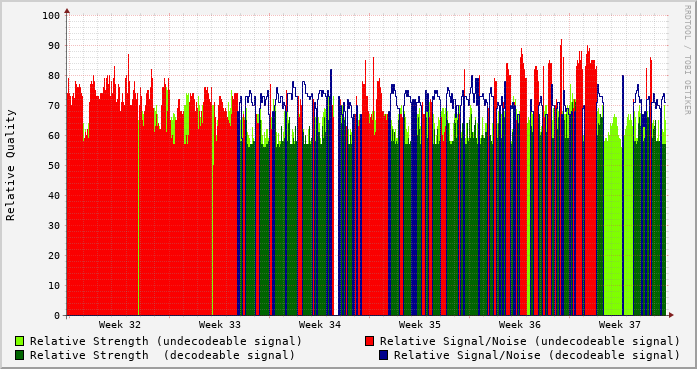The height and width of the screenshot is (369, 697).
Task: Click the red arrow atop the y-axis
Action: (x=67, y=11)
